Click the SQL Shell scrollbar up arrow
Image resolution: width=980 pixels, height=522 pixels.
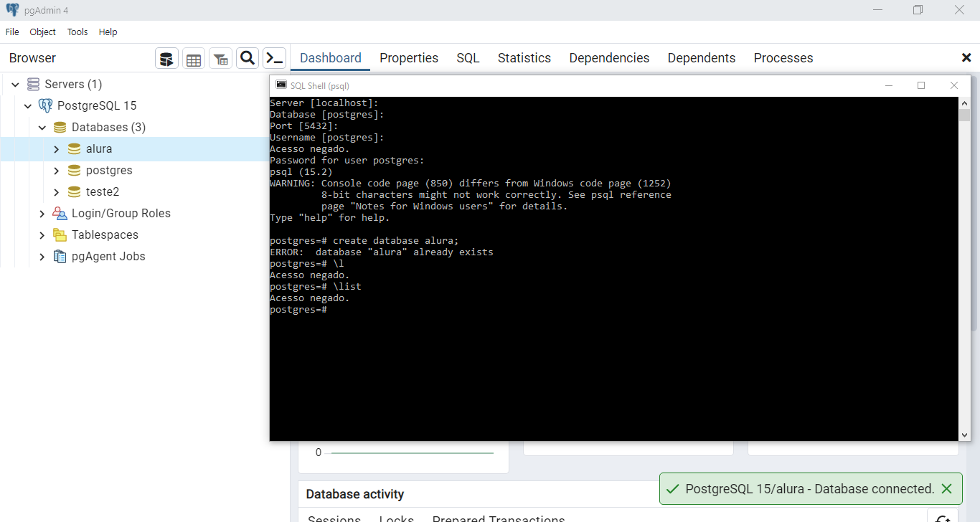[x=965, y=103]
